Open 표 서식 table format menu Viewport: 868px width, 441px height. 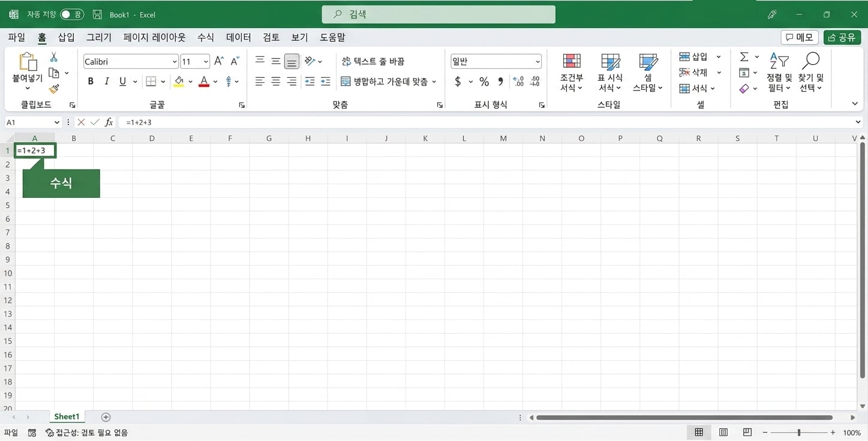coord(610,73)
